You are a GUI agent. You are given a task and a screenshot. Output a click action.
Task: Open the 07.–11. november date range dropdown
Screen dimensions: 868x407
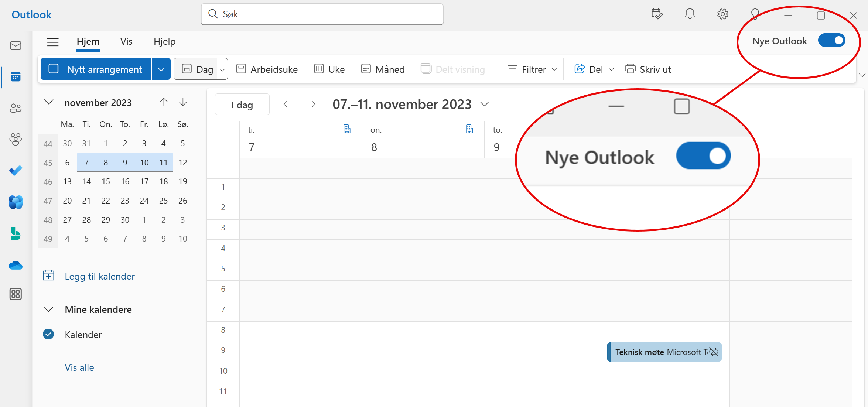(x=485, y=104)
